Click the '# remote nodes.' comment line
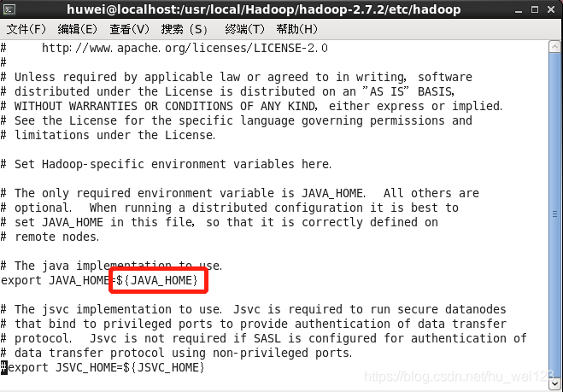 click(50, 237)
